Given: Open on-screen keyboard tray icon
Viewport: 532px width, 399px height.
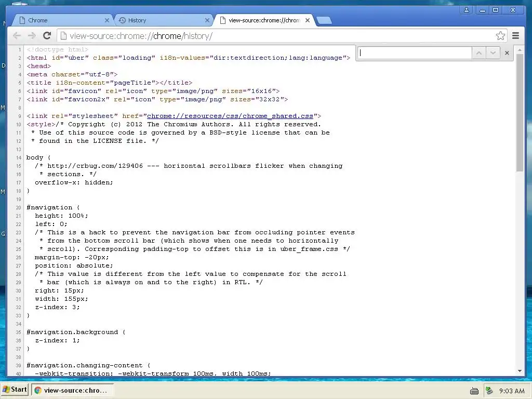Looking at the screenshot, I should (474, 391).
